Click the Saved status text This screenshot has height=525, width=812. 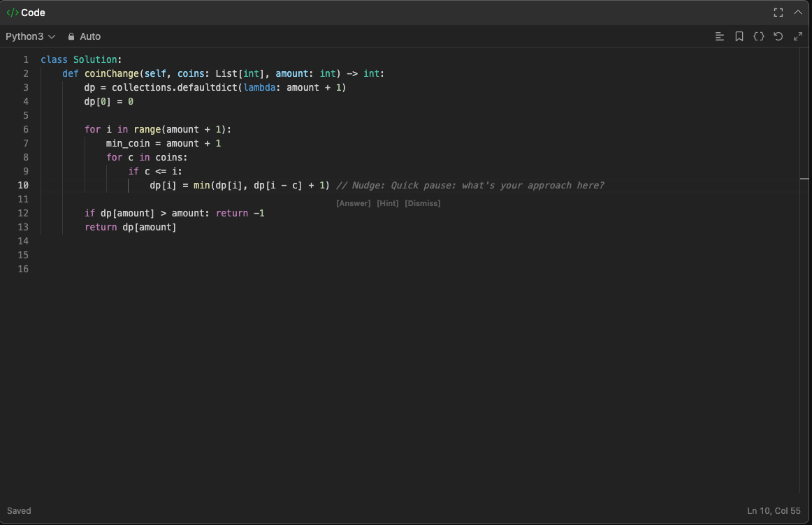point(19,510)
